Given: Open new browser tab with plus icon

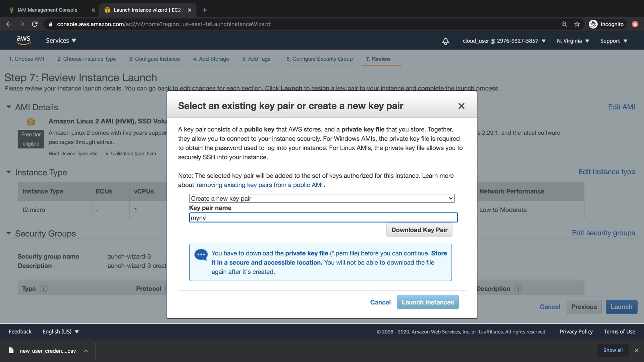Looking at the screenshot, I should tap(205, 10).
